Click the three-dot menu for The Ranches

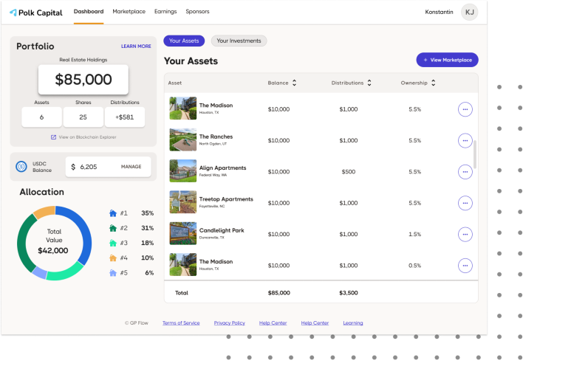[x=465, y=140]
